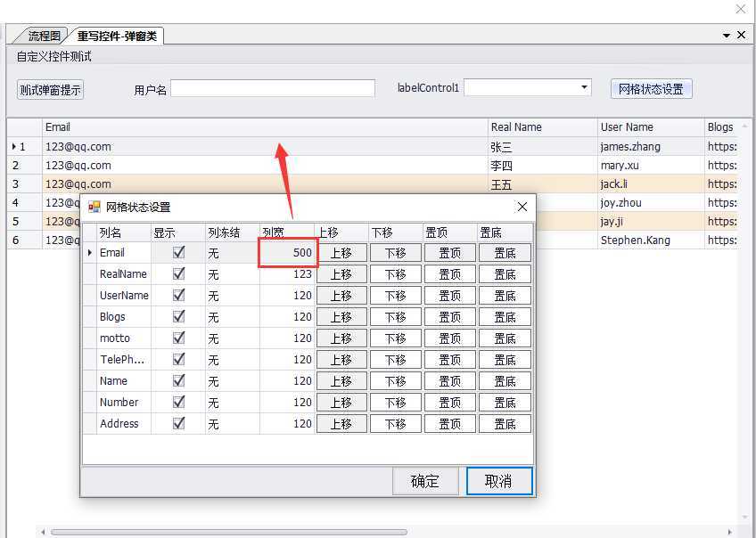Toggle the Email row display checkbox
Image resolution: width=756 pixels, height=538 pixels.
pos(179,252)
